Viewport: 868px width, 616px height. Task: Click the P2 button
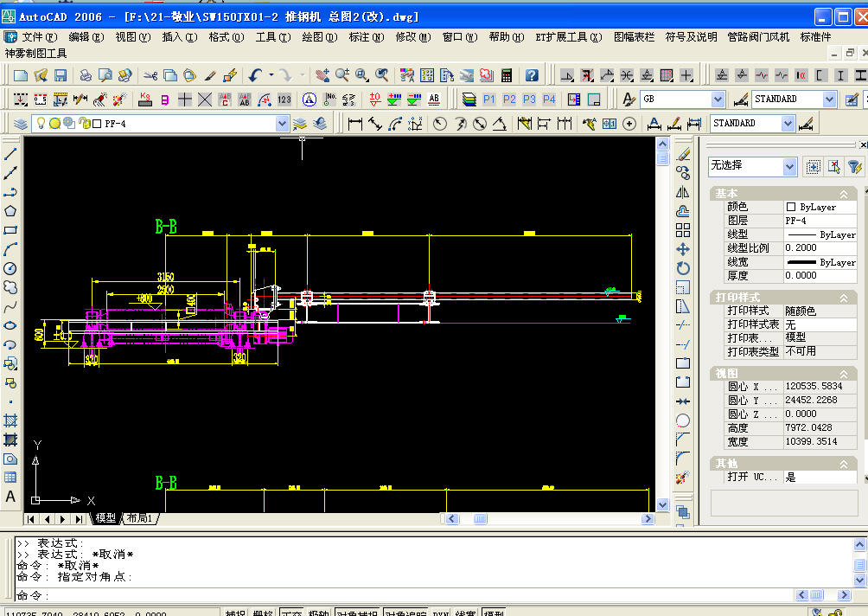point(509,99)
